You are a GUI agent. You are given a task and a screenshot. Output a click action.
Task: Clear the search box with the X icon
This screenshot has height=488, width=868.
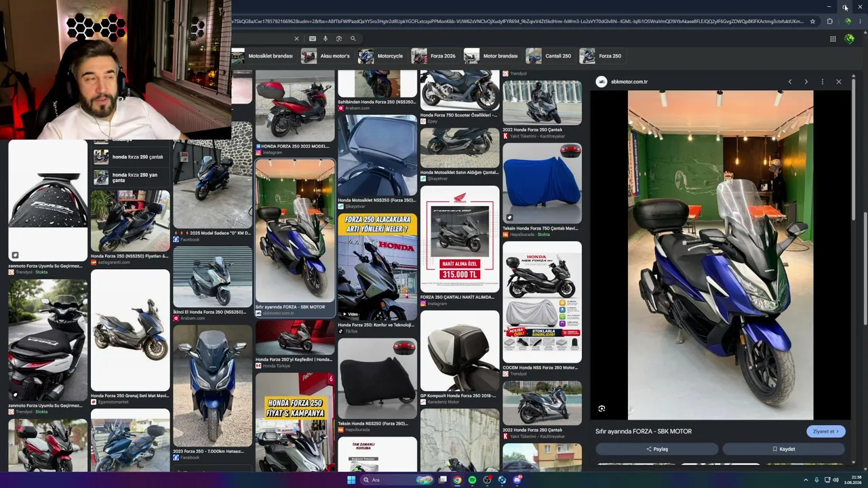point(296,39)
